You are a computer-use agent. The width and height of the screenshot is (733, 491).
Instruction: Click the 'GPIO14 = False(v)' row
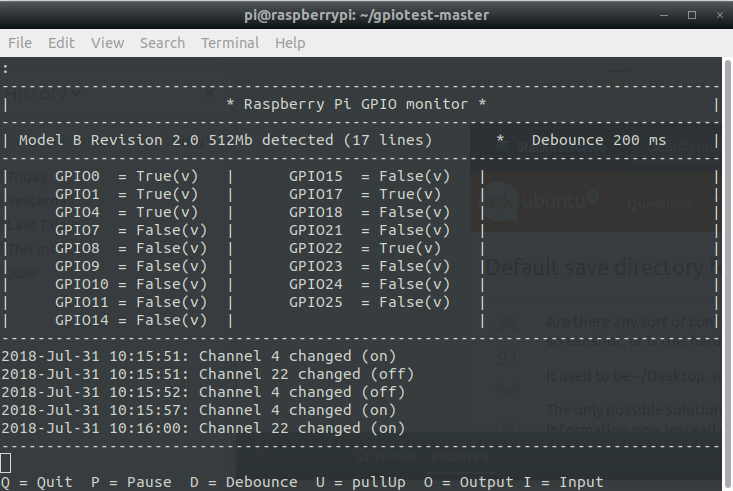point(131,320)
